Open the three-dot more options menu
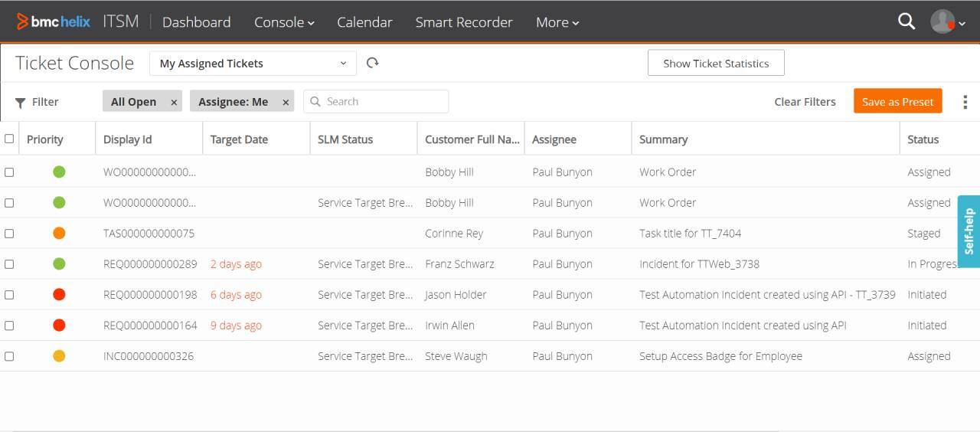This screenshot has width=980, height=432. point(965,102)
